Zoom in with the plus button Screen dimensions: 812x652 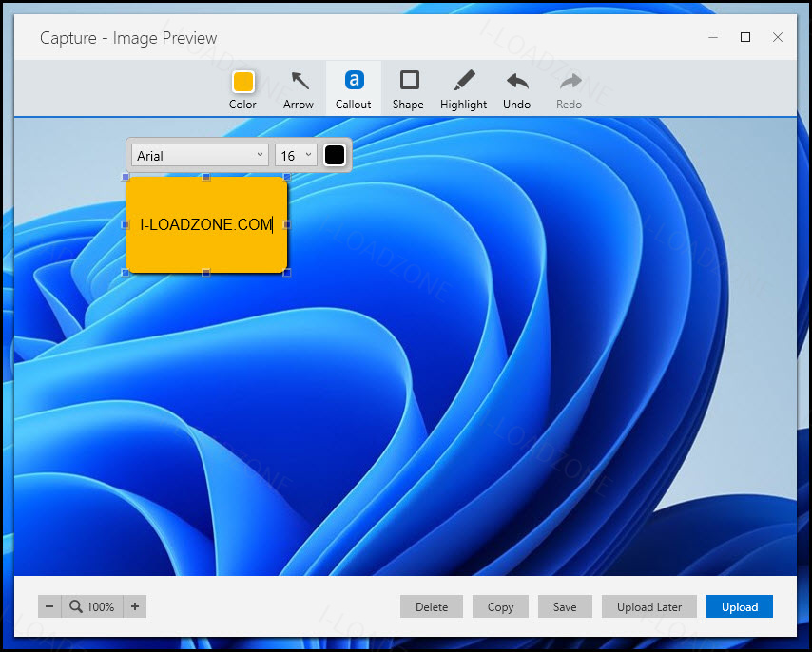tap(135, 606)
